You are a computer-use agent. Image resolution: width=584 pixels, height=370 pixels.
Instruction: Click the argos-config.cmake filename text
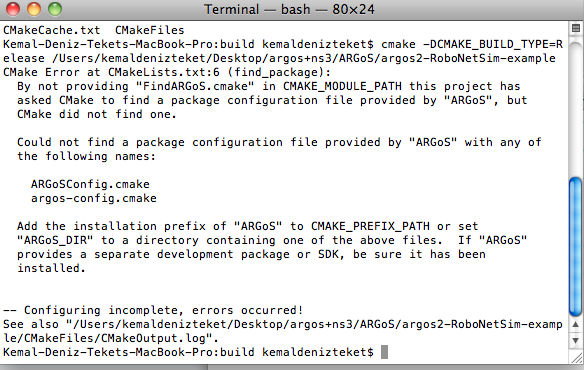(94, 198)
